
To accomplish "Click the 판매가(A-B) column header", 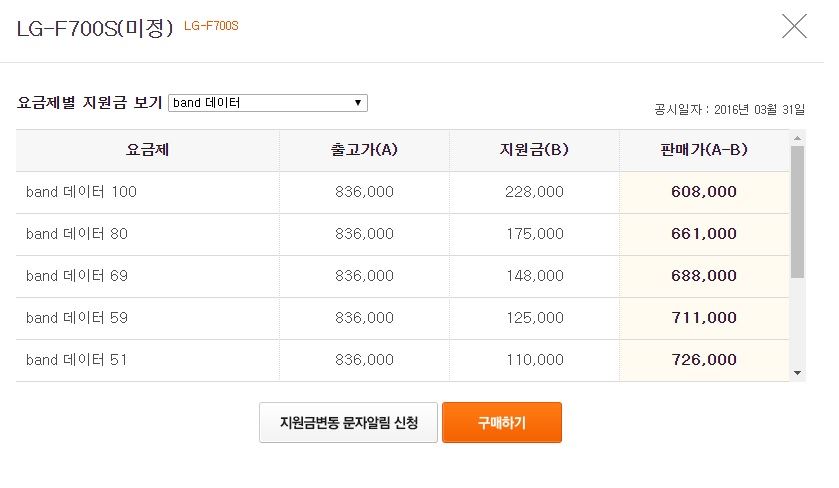I will 704,150.
